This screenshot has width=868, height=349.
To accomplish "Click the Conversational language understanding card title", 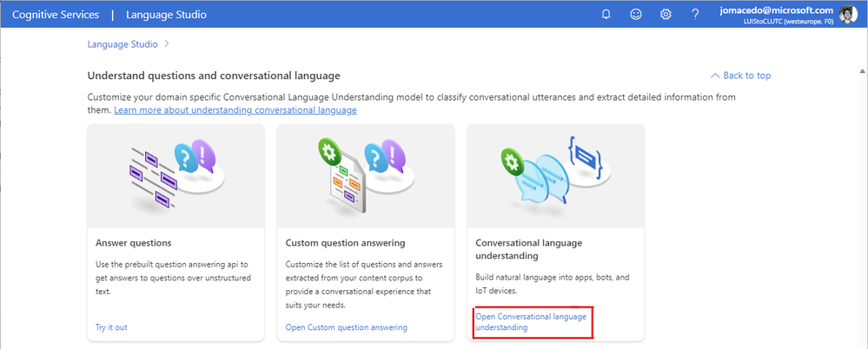I will pos(528,249).
